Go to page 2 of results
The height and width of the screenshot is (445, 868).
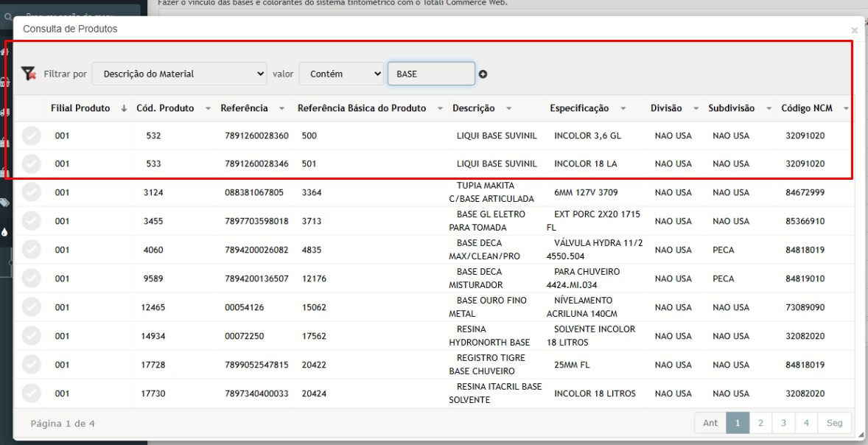pyautogui.click(x=760, y=423)
